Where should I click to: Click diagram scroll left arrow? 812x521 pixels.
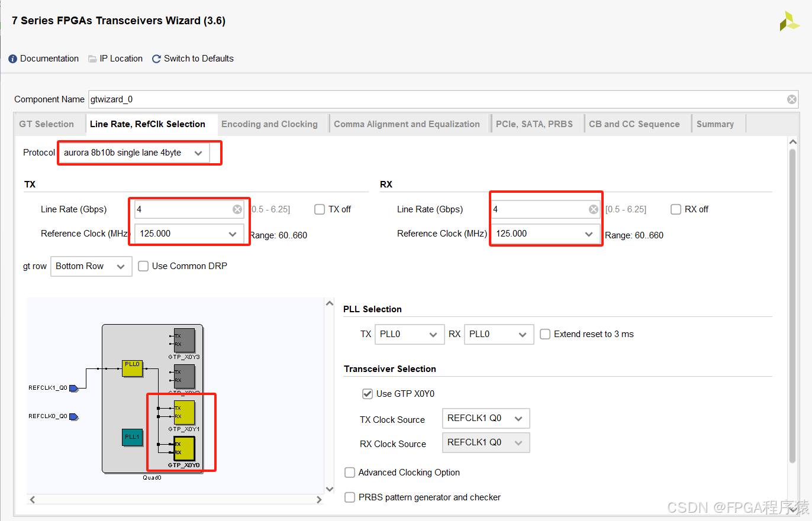point(33,500)
